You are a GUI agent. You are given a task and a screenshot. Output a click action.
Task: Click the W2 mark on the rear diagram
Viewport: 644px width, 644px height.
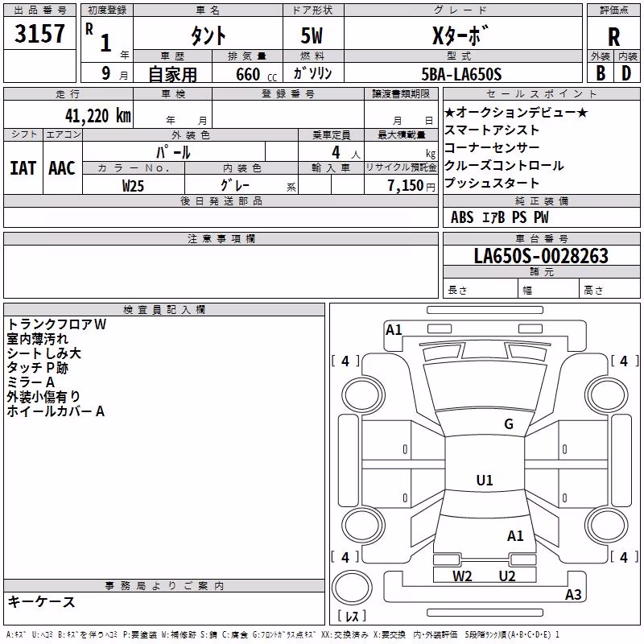click(462, 576)
